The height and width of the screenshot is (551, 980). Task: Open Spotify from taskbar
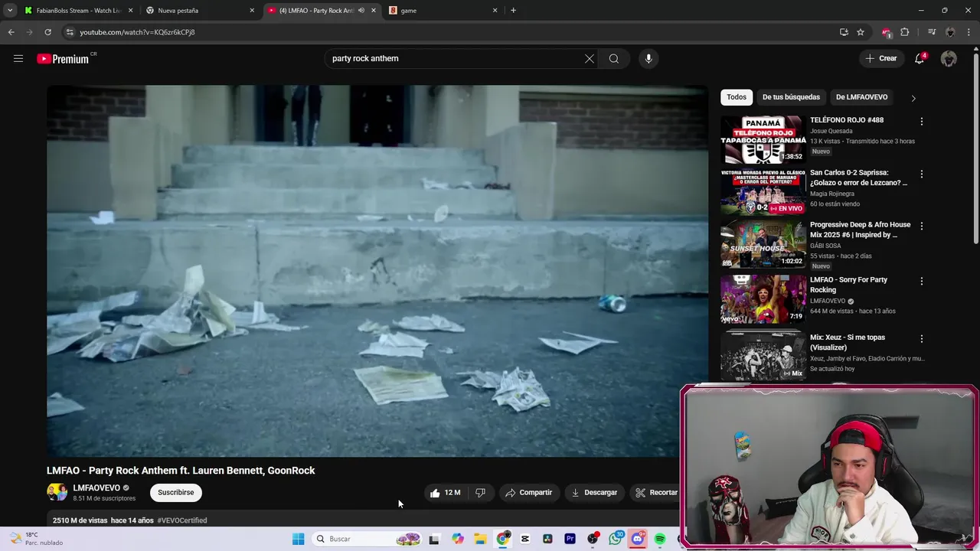point(660,540)
